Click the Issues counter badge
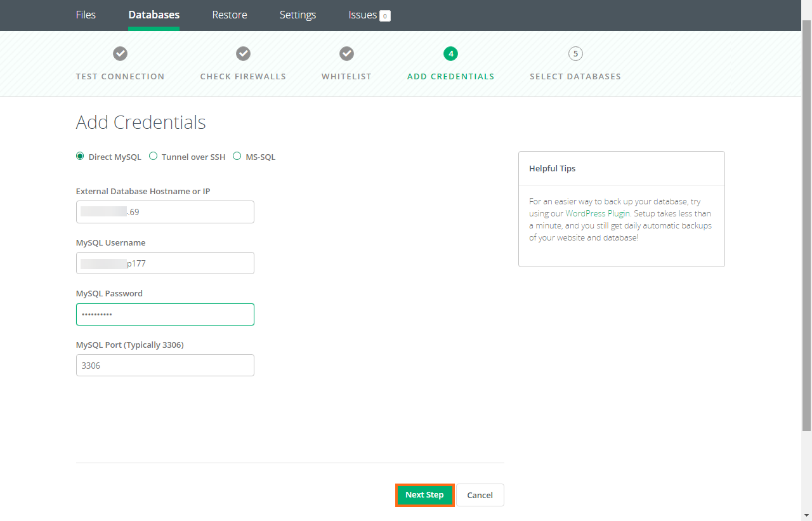Viewport: 812px width, 521px height. tap(385, 15)
